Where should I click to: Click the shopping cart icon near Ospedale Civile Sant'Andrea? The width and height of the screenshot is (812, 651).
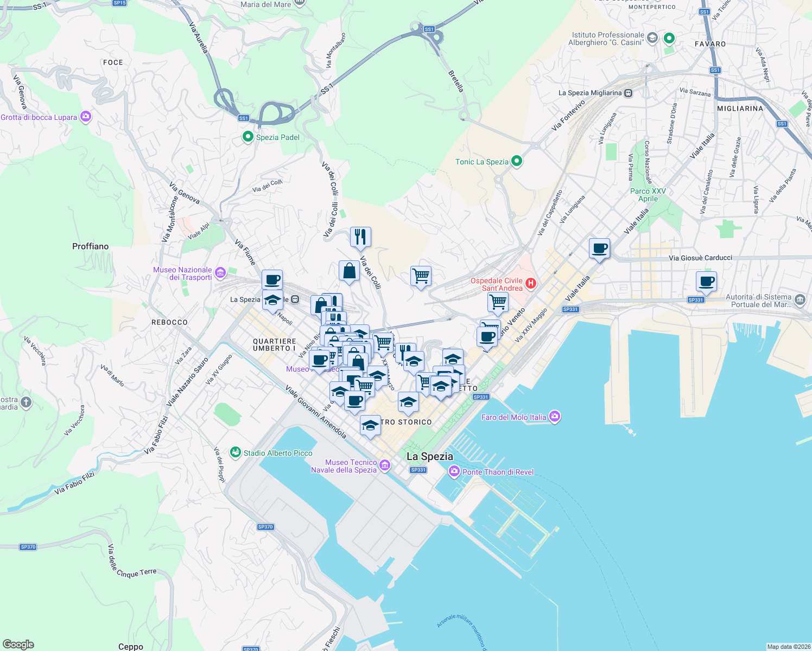click(497, 303)
